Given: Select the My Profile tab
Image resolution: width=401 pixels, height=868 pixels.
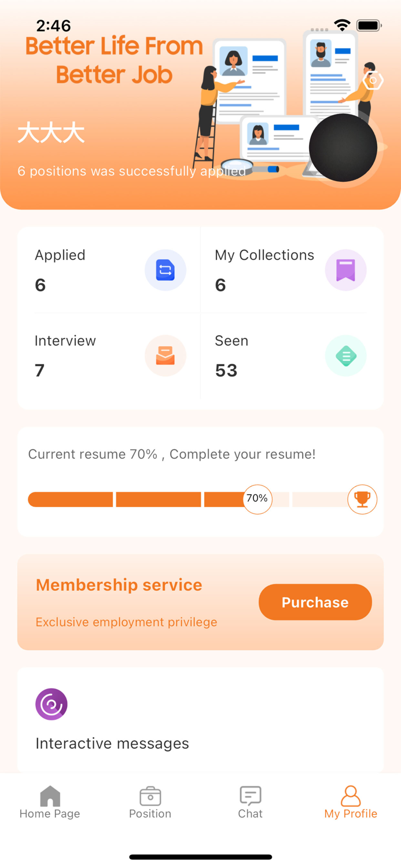Looking at the screenshot, I should coord(351,801).
